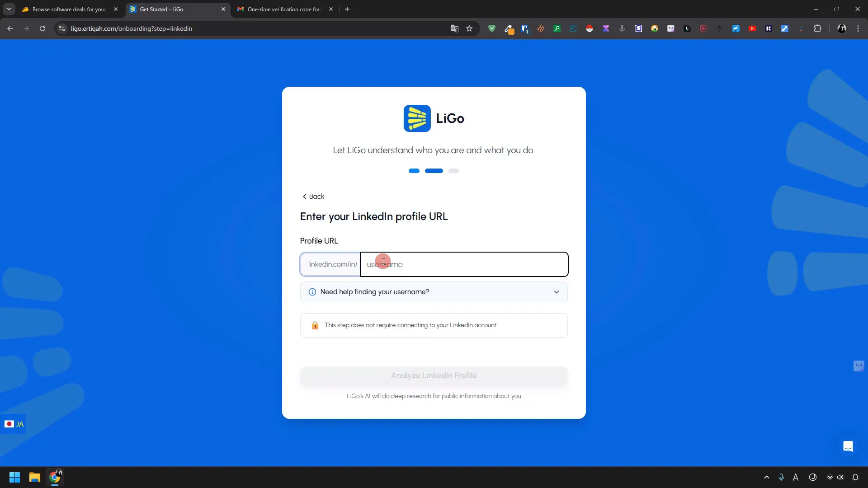Screen dimensions: 868x488
Task: Expand Need help finding your username
Action: click(434, 292)
